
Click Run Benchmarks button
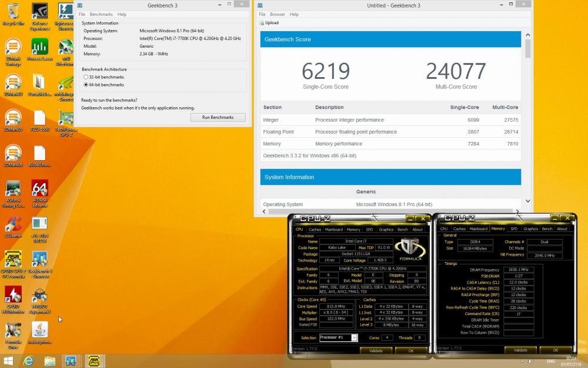(x=218, y=118)
